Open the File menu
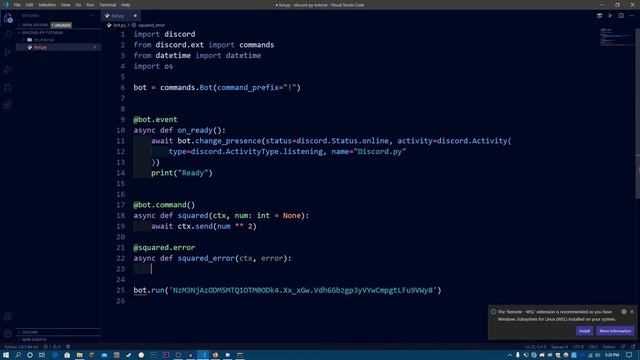The image size is (640, 360). (17, 5)
